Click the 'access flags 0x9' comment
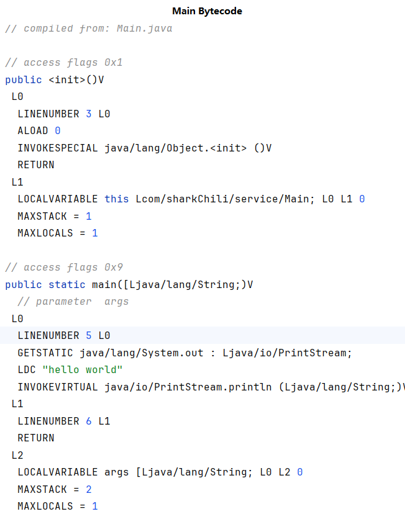 64,268
